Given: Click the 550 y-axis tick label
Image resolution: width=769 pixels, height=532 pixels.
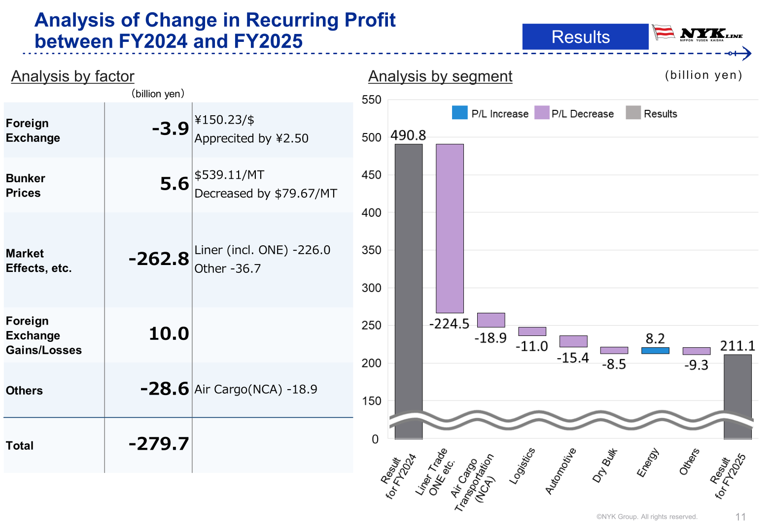Looking at the screenshot, I should pos(371,100).
